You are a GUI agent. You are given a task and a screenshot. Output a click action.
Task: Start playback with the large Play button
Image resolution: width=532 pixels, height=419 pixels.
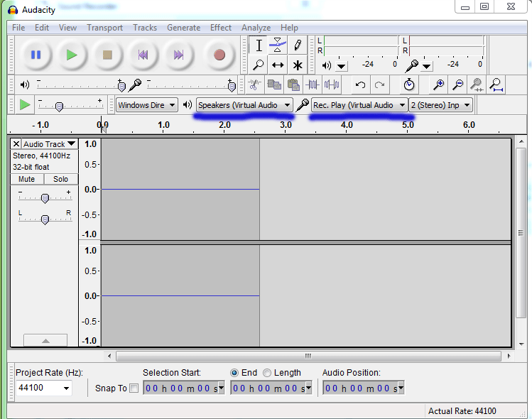[72, 55]
